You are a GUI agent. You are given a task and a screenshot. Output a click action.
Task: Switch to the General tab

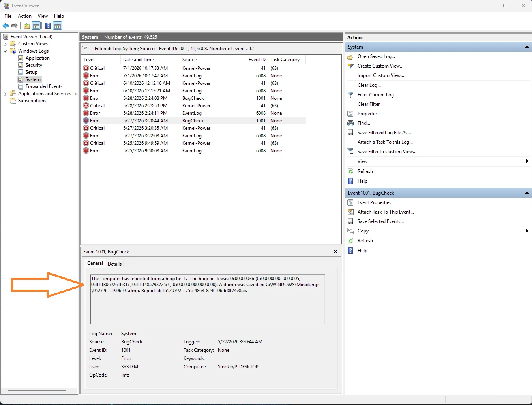95,263
